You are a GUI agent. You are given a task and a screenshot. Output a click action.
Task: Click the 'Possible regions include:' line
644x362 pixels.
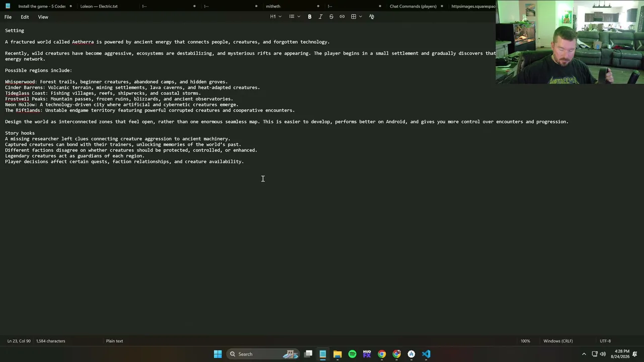[38, 70]
